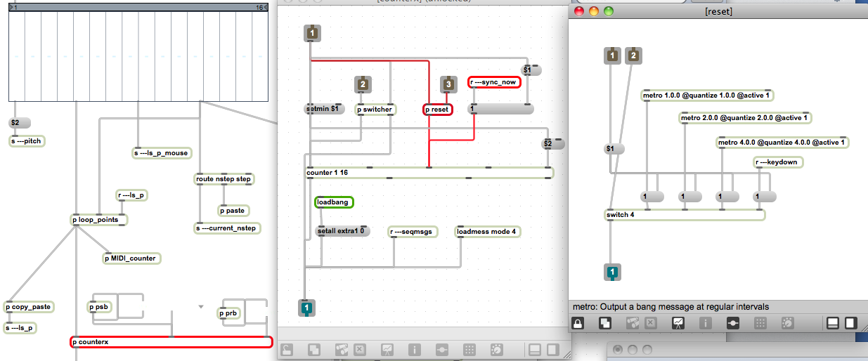Screen dimensions: 868x361
Task: Click the 1 message below r ---sync_now
Action: coord(501,109)
